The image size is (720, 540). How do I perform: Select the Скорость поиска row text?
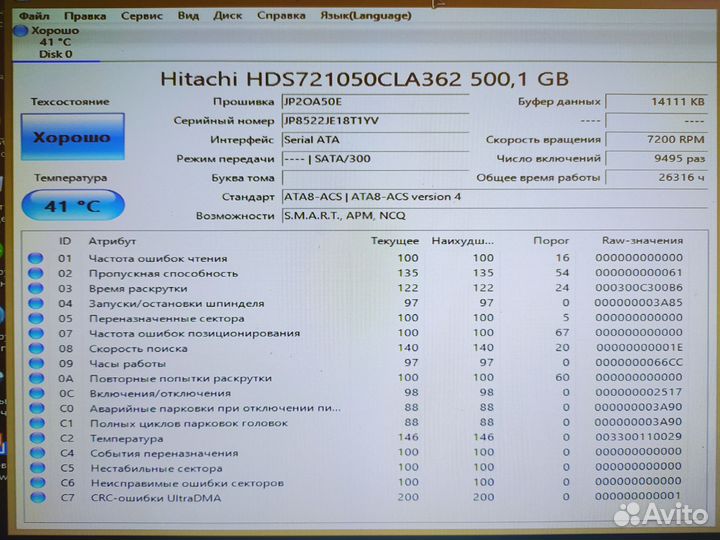(x=138, y=349)
